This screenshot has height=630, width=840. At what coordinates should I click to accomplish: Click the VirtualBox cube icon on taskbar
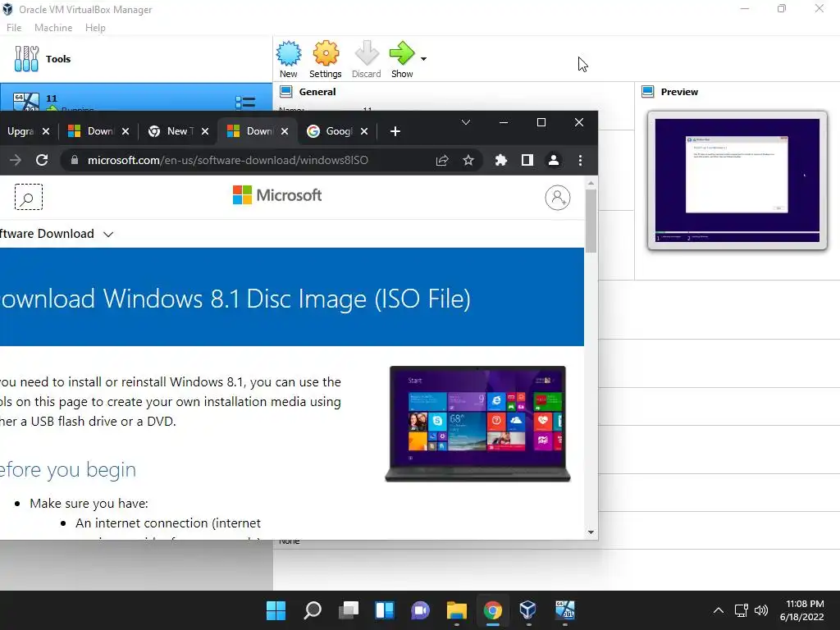click(x=528, y=609)
